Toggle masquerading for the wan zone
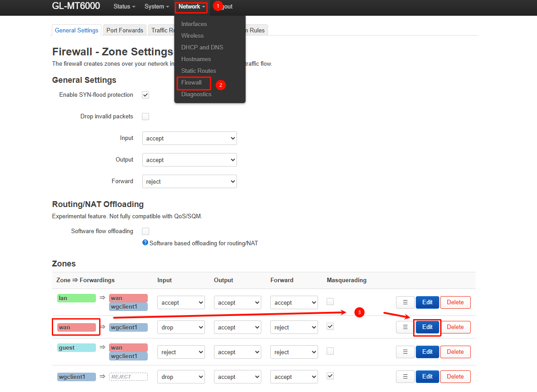Image resolution: width=537 pixels, height=392 pixels. click(330, 326)
